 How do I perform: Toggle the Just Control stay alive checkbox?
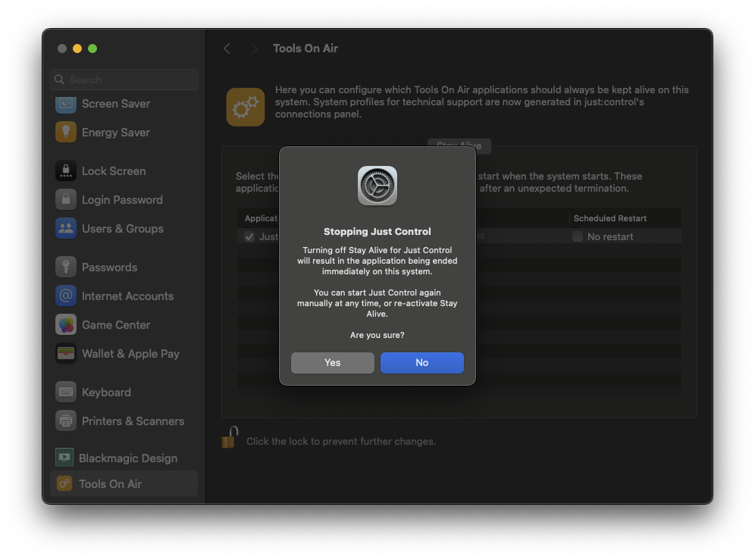click(249, 236)
